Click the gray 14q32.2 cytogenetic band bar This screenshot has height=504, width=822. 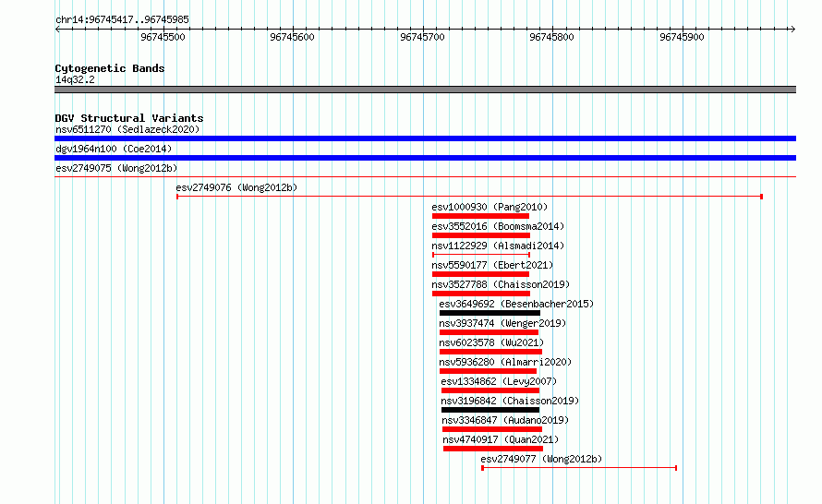pyautogui.click(x=425, y=90)
